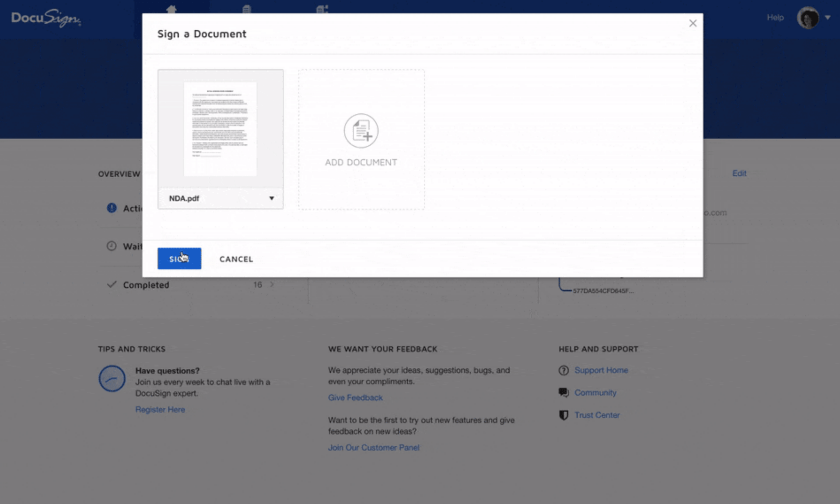
Task: Click the DocuSign logo
Action: 45,18
